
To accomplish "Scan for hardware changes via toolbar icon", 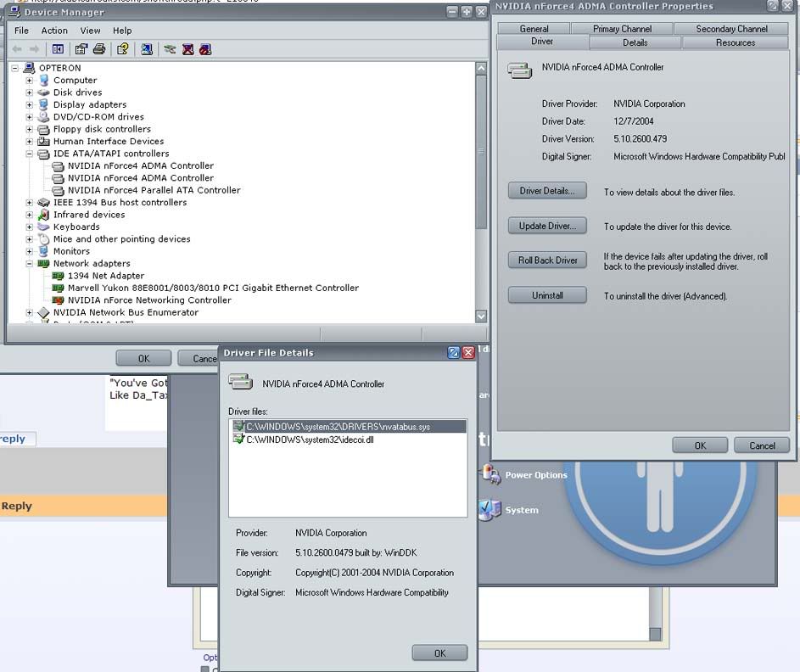I will pyautogui.click(x=147, y=49).
